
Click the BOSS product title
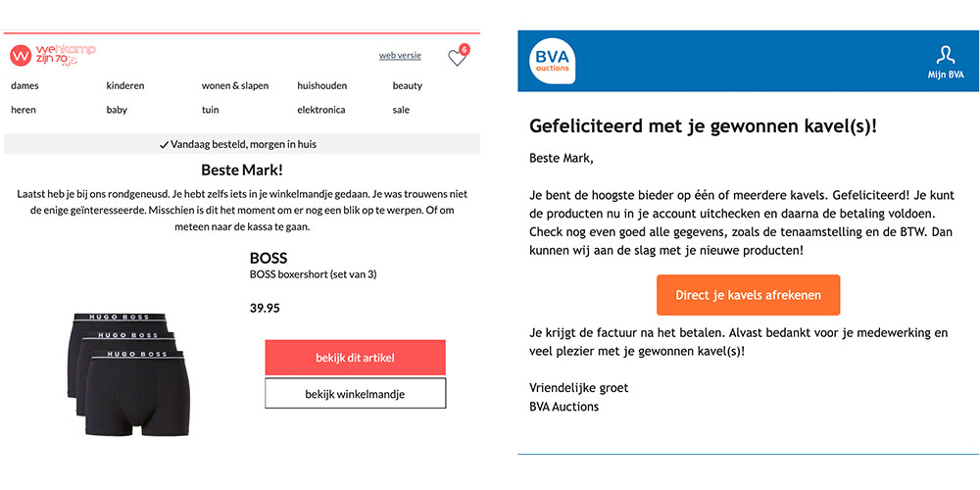pyautogui.click(x=268, y=258)
